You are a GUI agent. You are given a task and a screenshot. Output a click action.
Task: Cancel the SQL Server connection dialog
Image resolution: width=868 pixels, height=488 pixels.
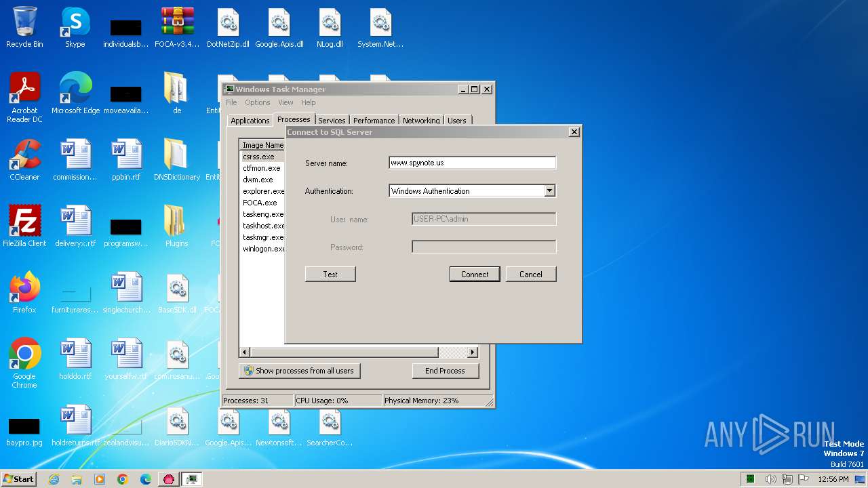[531, 274]
